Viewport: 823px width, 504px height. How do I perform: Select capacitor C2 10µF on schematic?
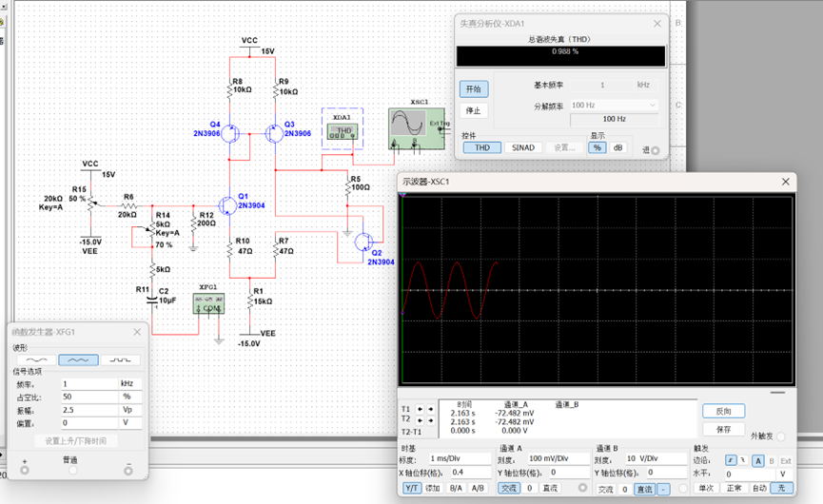(152, 300)
